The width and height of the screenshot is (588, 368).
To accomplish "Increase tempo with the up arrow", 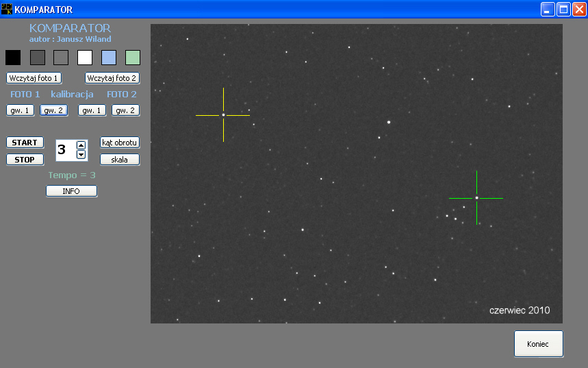I will click(81, 145).
